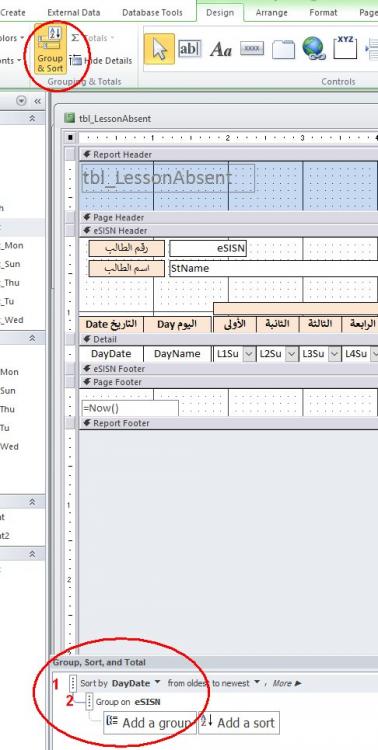
Task: Click the eSISN text box
Action: pos(208,248)
